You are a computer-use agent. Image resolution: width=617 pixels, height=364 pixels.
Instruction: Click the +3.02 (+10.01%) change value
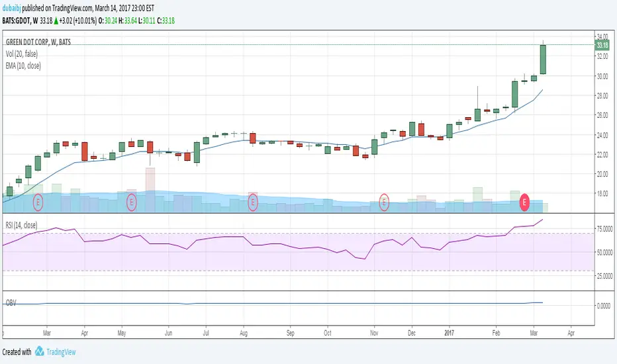tap(77, 21)
